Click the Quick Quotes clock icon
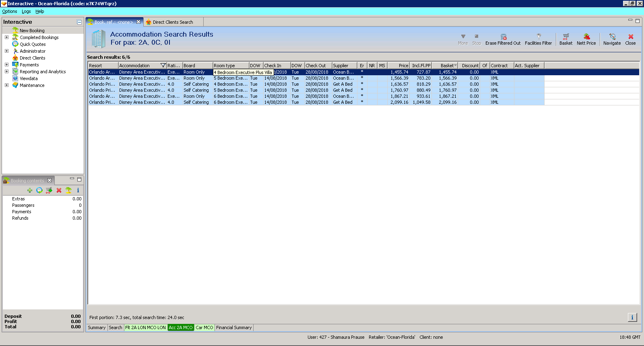This screenshot has height=346, width=644. point(15,44)
